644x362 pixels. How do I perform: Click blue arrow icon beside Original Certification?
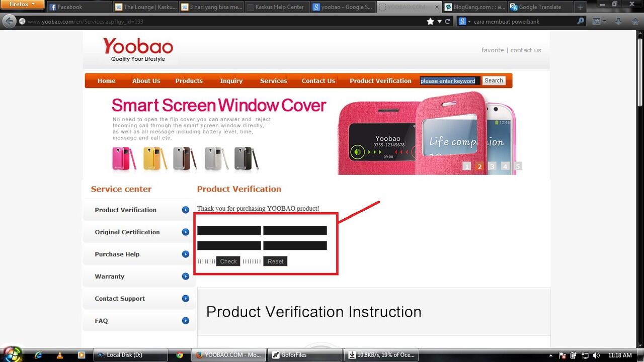coord(186,232)
